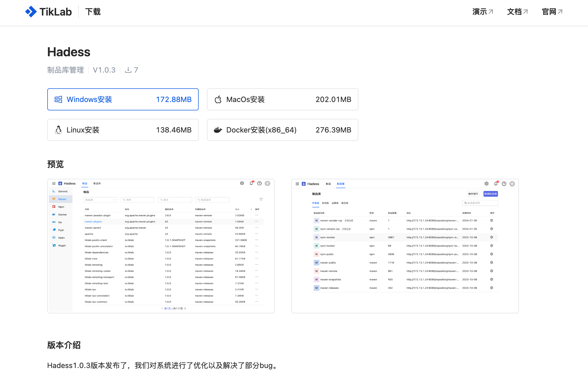
Task: Open the settings gear in Hadess top bar
Action: click(x=242, y=183)
